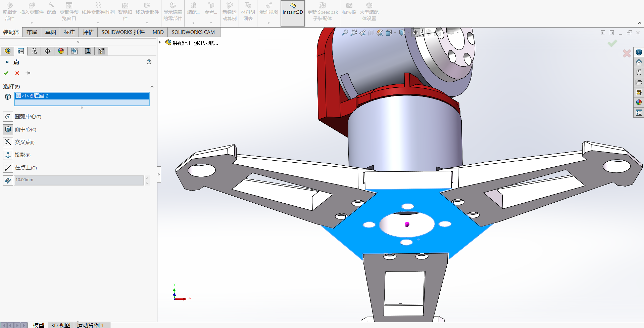This screenshot has width=644, height=328.
Task: Open the File Explorer folder task pane tab
Action: (639, 82)
